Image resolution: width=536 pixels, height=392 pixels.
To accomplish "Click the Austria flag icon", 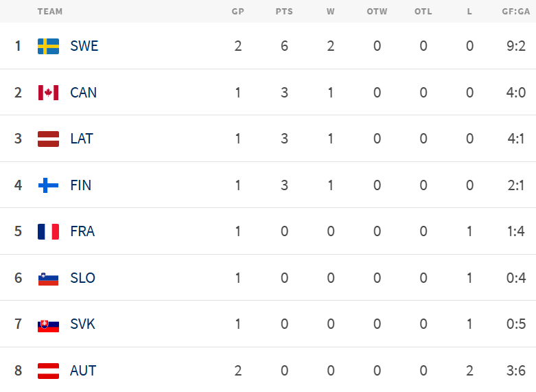I will [48, 371].
